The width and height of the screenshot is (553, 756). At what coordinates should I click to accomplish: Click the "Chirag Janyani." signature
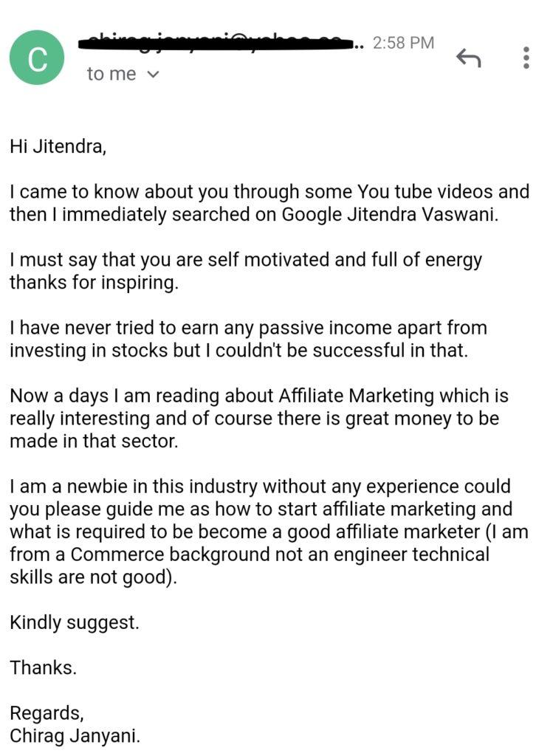click(75, 736)
